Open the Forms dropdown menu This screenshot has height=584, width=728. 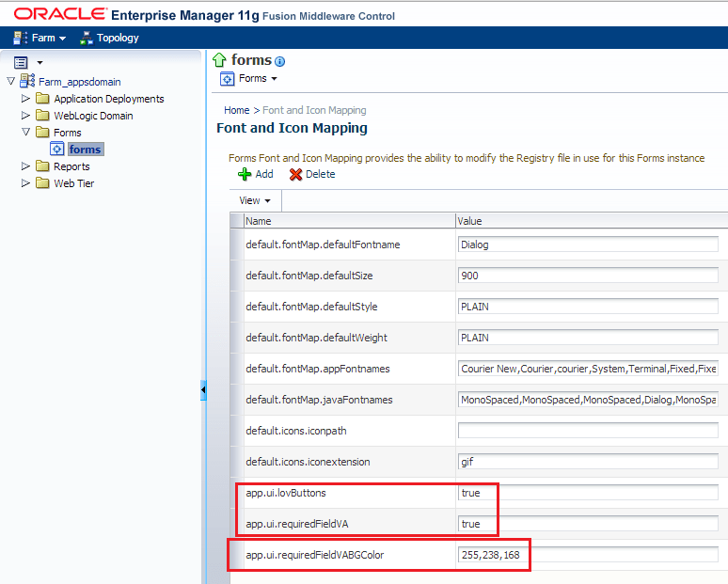pyautogui.click(x=258, y=78)
